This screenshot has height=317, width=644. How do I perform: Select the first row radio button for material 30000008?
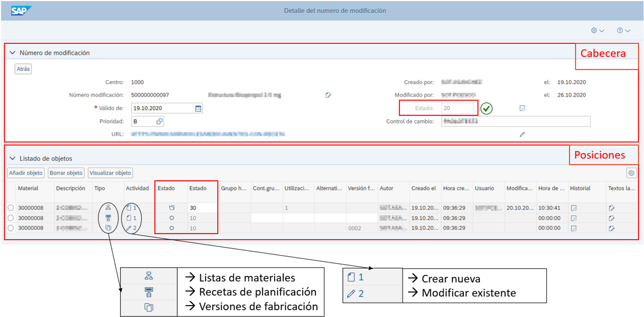click(x=11, y=208)
